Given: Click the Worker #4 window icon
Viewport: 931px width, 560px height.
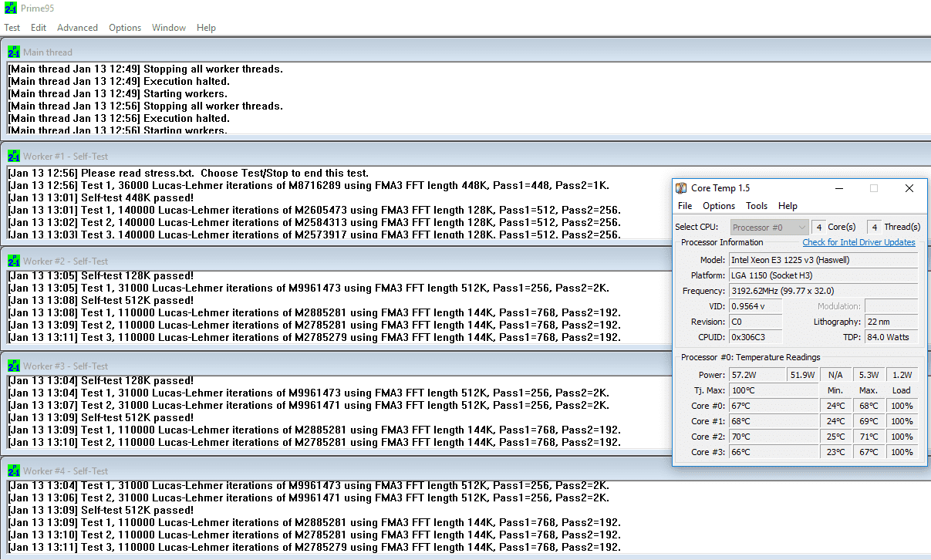Looking at the screenshot, I should 14,471.
